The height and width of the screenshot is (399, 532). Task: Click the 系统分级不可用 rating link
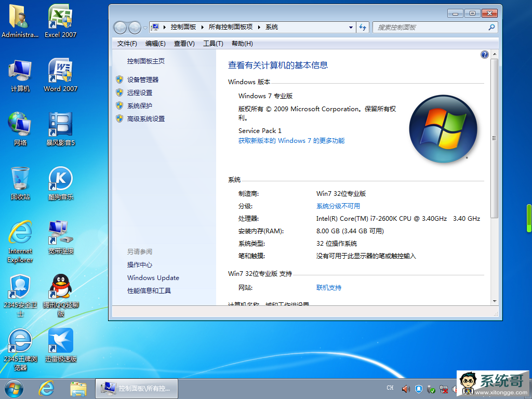click(338, 206)
